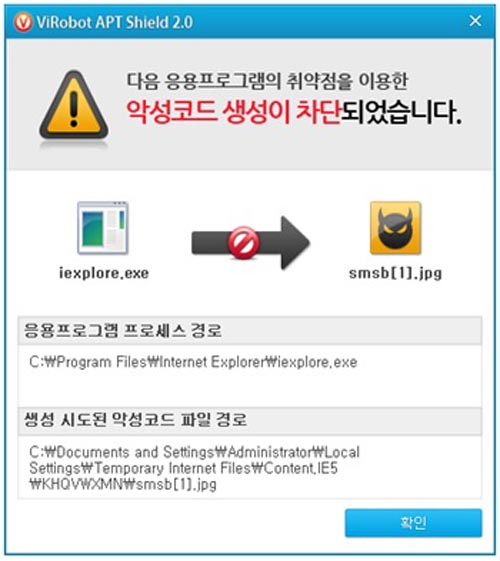This screenshot has width=500, height=561.
Task: Click the 다음 응용프로그램의 취약점을 이용한 heading line
Action: pos(267,81)
